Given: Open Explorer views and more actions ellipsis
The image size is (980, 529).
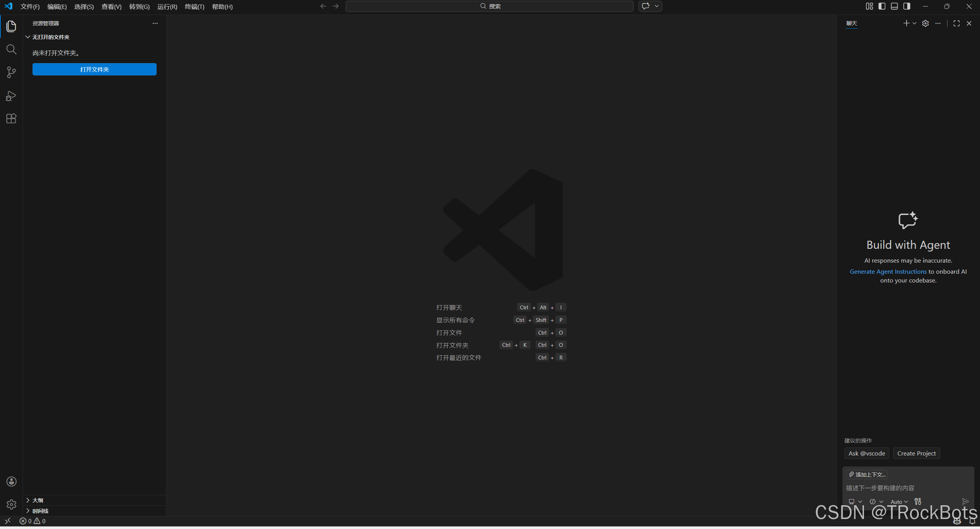Looking at the screenshot, I should click(155, 23).
